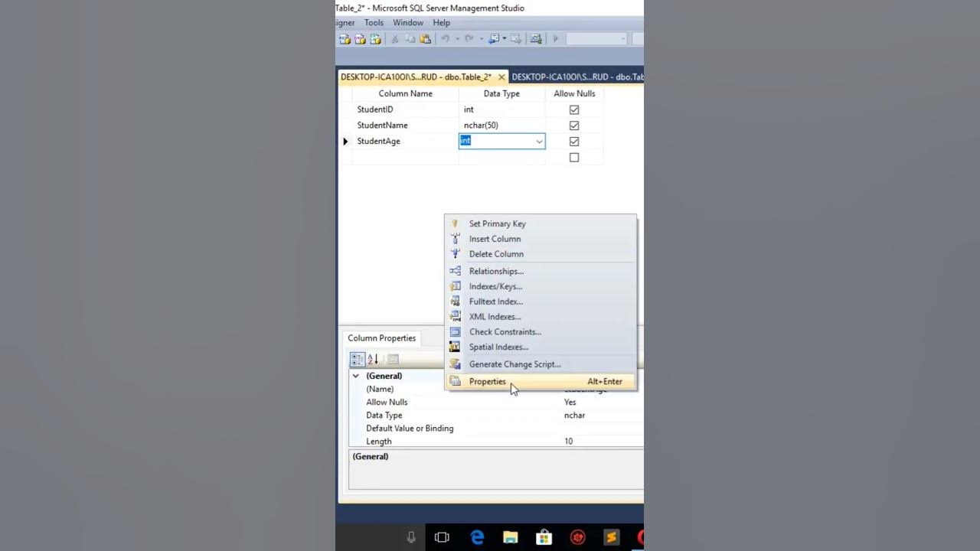Choose Generate Change Script... menu entry

[x=541, y=364]
